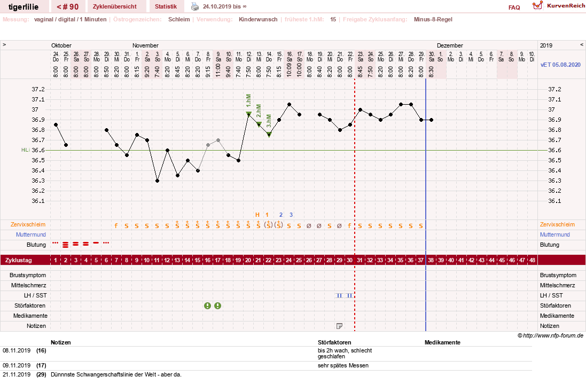
Task: Click the 'sehr spätes Messen' disturbance entry
Action: pyautogui.click(x=343, y=365)
